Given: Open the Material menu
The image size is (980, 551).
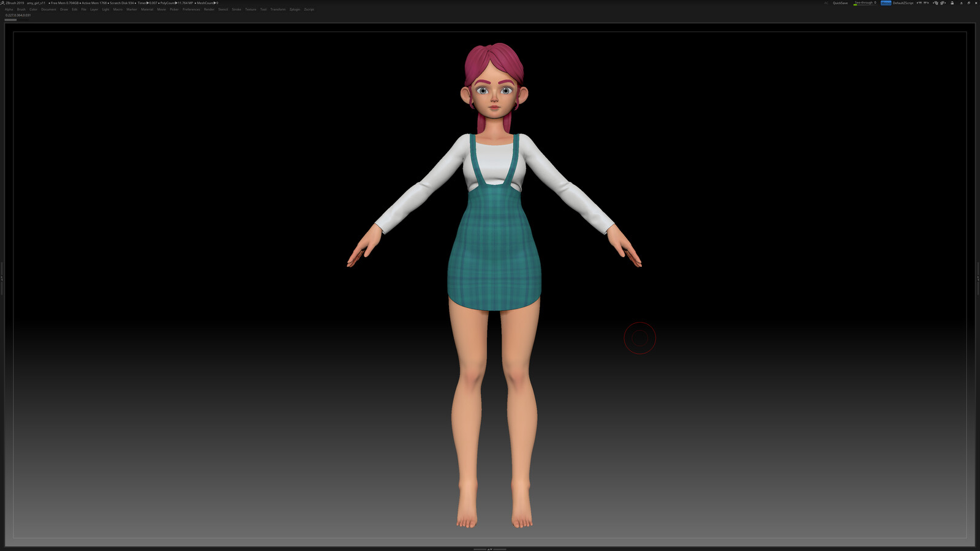Looking at the screenshot, I should tap(147, 9).
